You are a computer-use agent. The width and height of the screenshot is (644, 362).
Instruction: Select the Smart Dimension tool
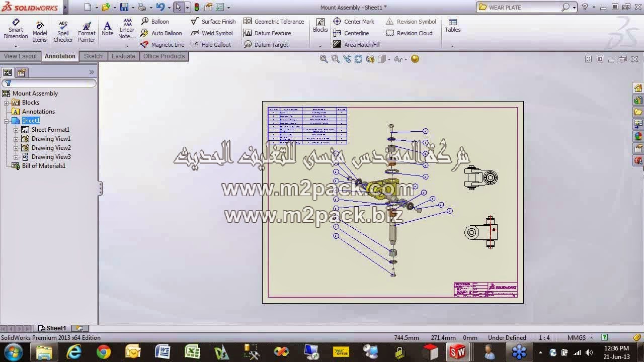click(16, 30)
